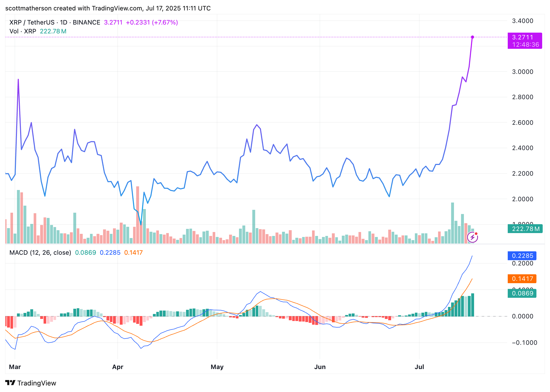Click the Apr label on time axis
The image size is (550, 392).
pos(118,367)
